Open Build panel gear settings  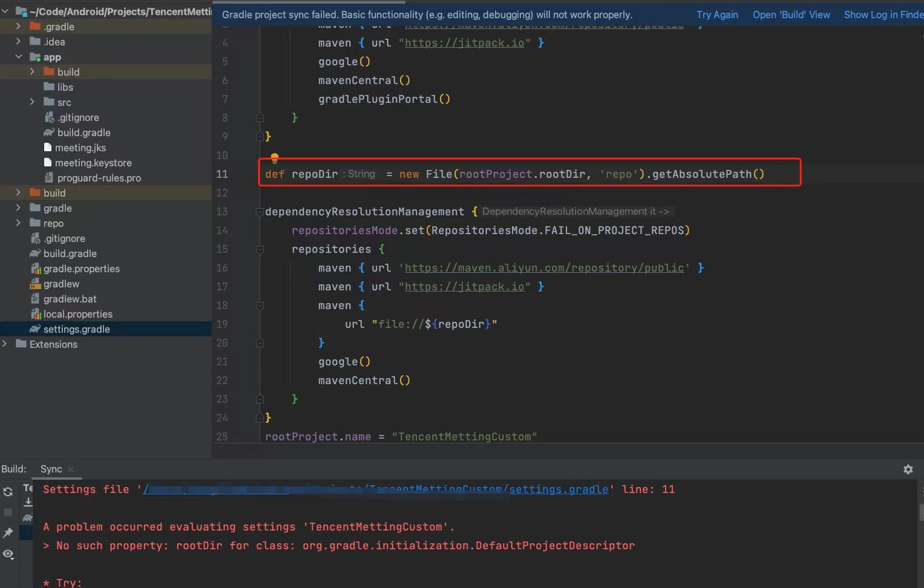pyautogui.click(x=908, y=469)
